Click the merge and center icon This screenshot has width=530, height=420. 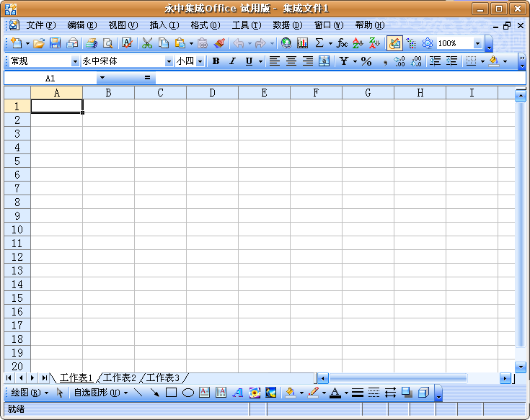324,61
